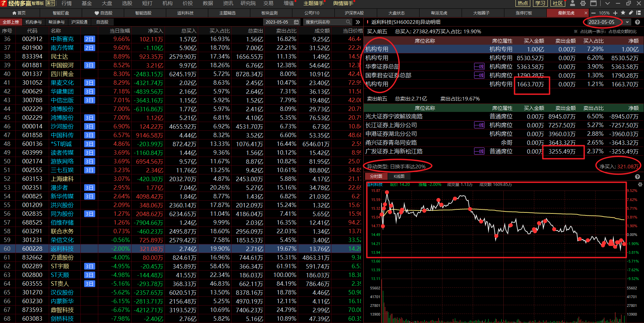
Task: Open the 主题猎手 menu
Action: pos(314,3)
